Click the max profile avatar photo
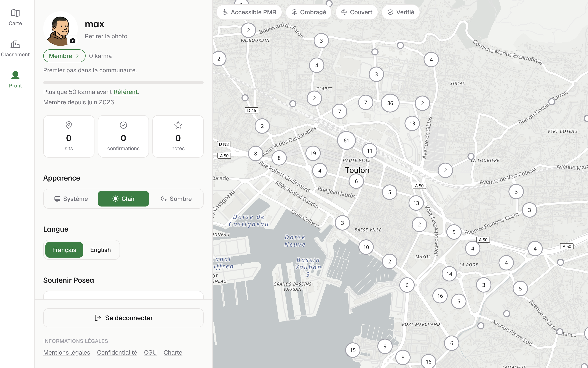This screenshot has height=368, width=588. [x=60, y=29]
